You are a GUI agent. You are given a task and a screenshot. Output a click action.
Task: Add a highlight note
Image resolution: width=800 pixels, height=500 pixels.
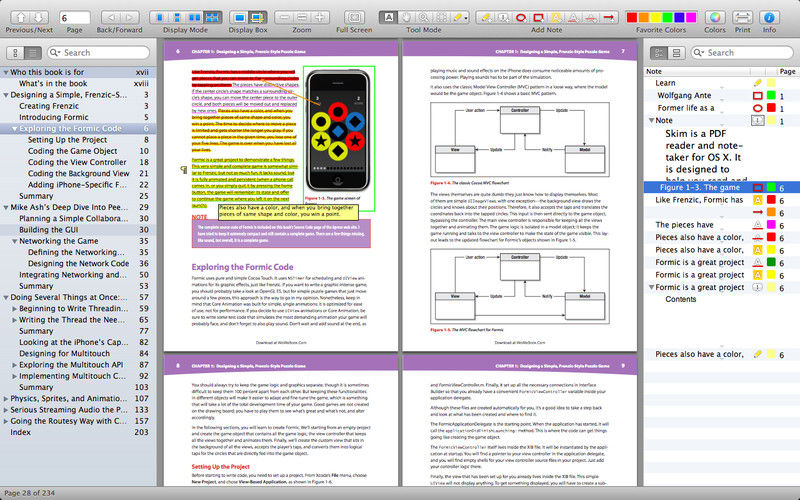[556, 17]
